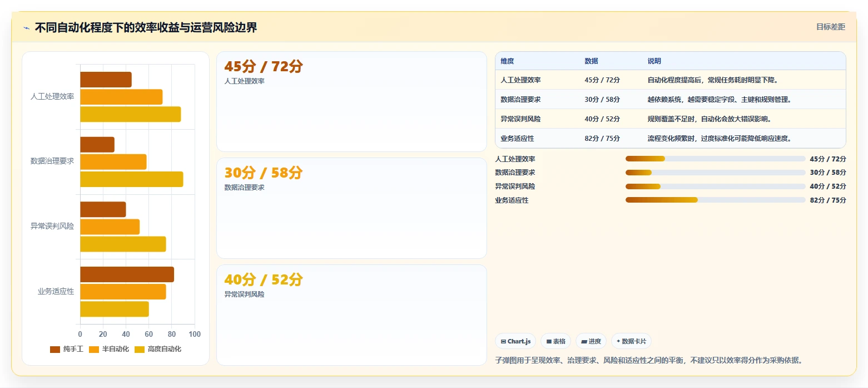Screen dimensions: 868x388
Task: Toggle the 高度自动化 legend swatch
Action: pyautogui.click(x=140, y=349)
